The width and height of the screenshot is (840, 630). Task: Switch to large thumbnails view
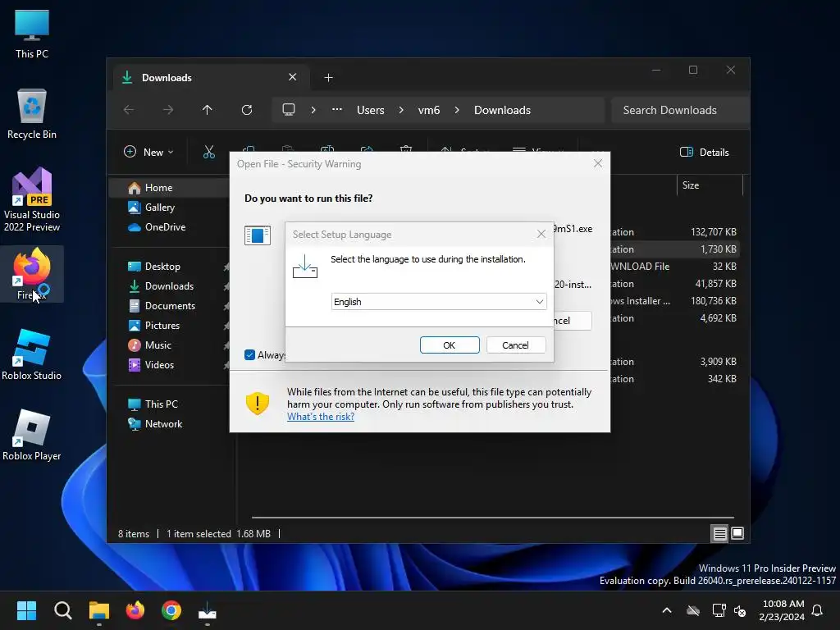click(737, 533)
